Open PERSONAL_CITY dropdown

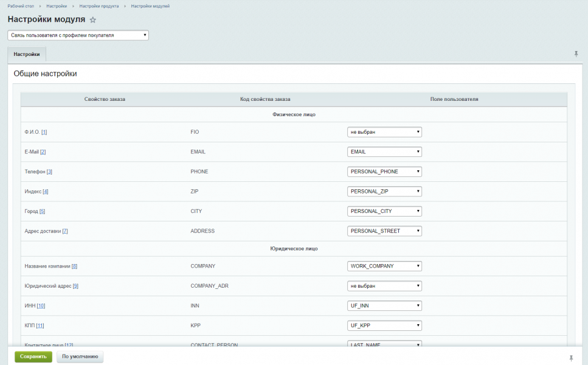coord(384,211)
